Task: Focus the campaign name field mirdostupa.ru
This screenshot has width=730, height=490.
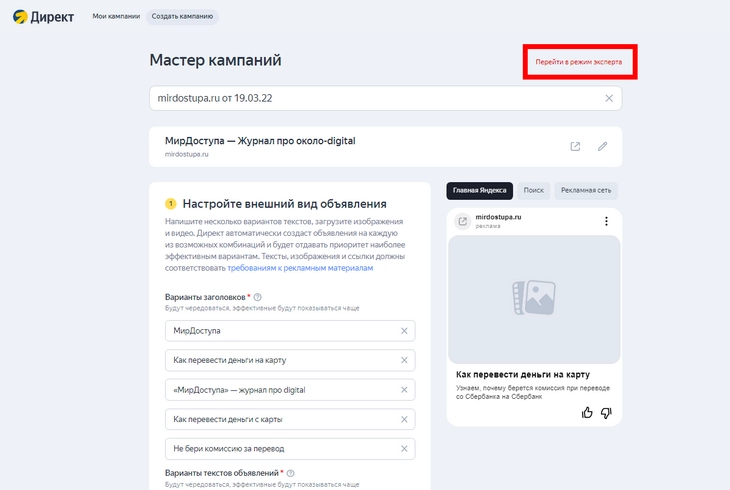Action: click(x=385, y=98)
